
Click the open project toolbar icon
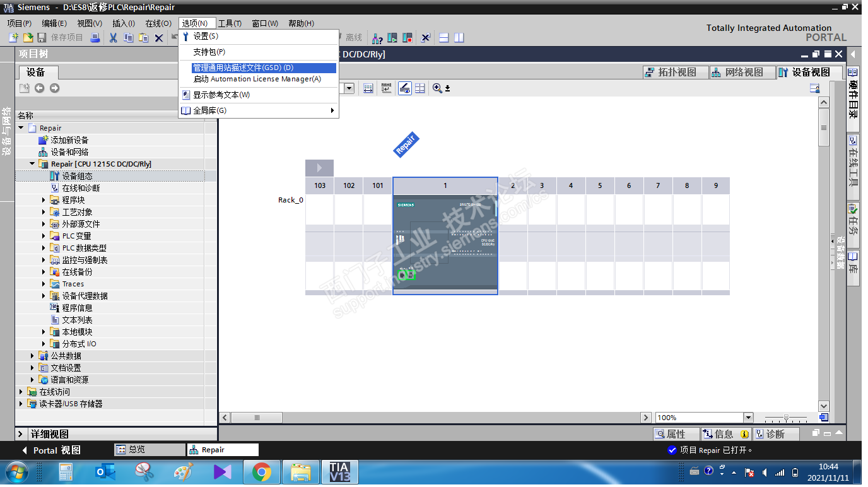[x=28, y=38]
